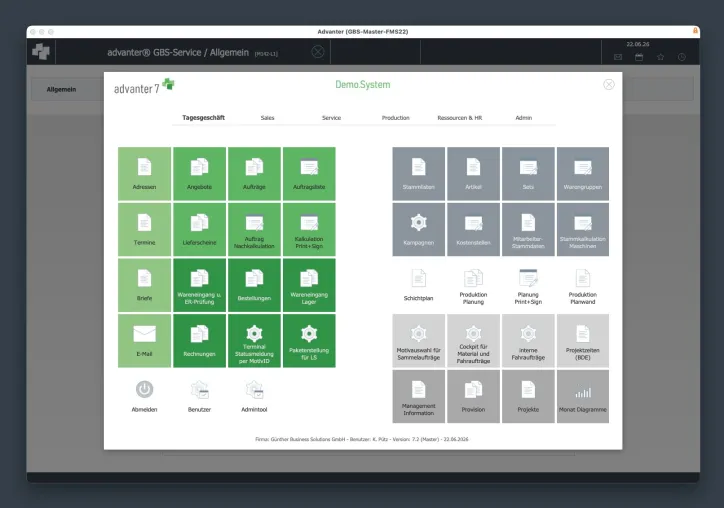
Task: Open the Produktion Planwand icon
Action: point(583,278)
